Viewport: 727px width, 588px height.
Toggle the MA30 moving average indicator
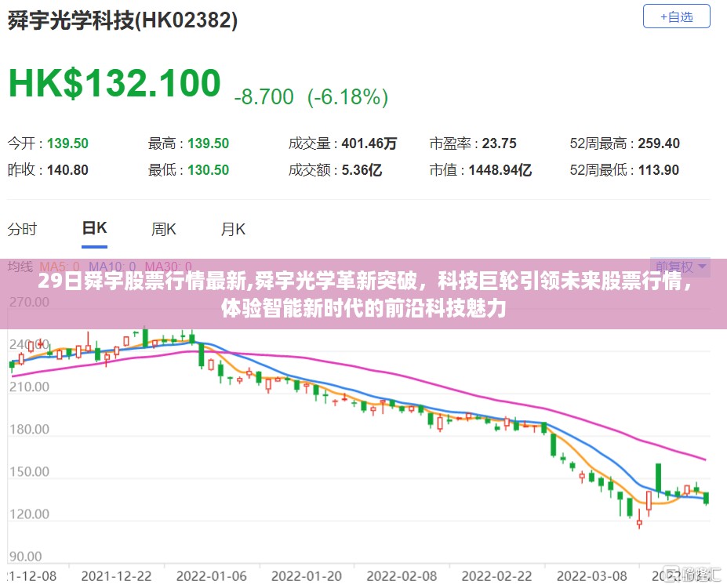(169, 267)
